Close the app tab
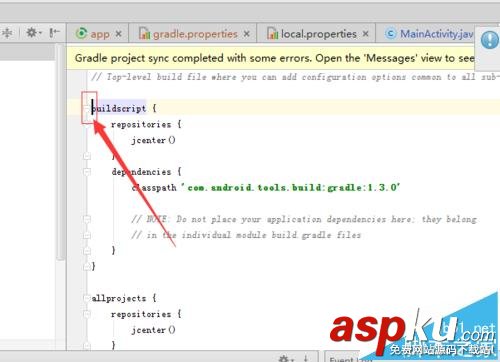This screenshot has width=500, height=362. pos(118,34)
